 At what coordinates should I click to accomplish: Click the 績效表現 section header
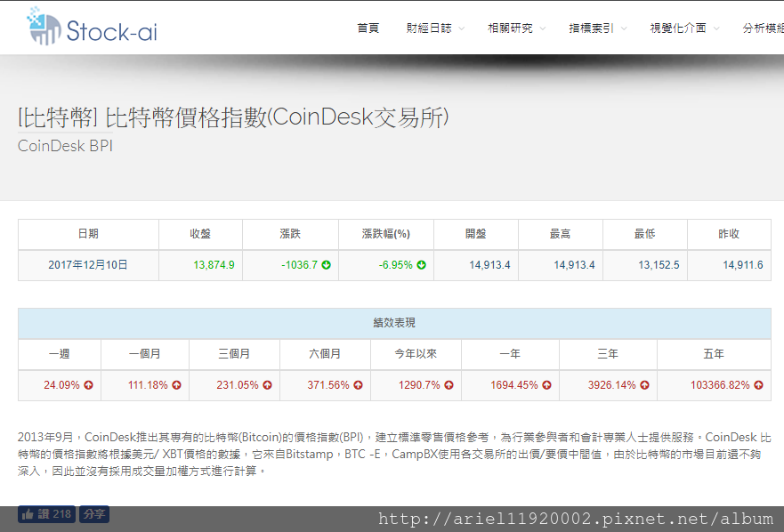394,324
